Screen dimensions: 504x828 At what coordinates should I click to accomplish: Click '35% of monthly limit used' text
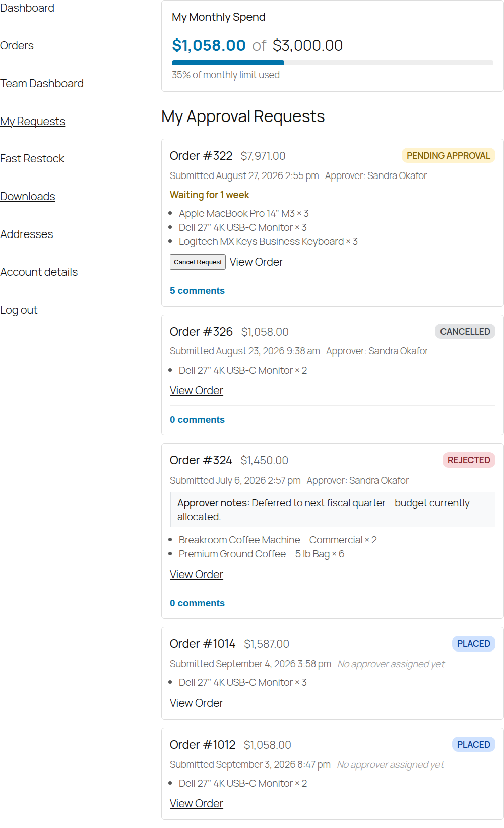226,75
